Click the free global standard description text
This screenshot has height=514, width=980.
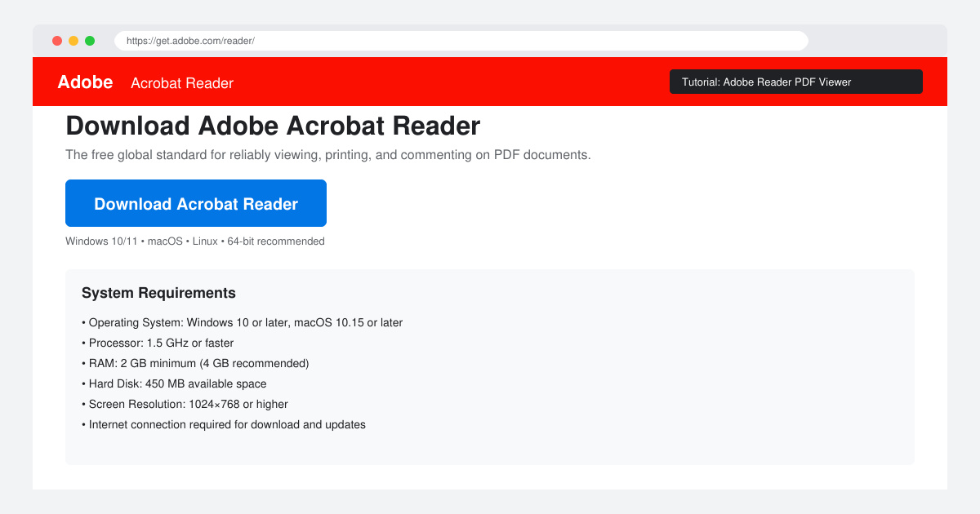click(x=327, y=155)
